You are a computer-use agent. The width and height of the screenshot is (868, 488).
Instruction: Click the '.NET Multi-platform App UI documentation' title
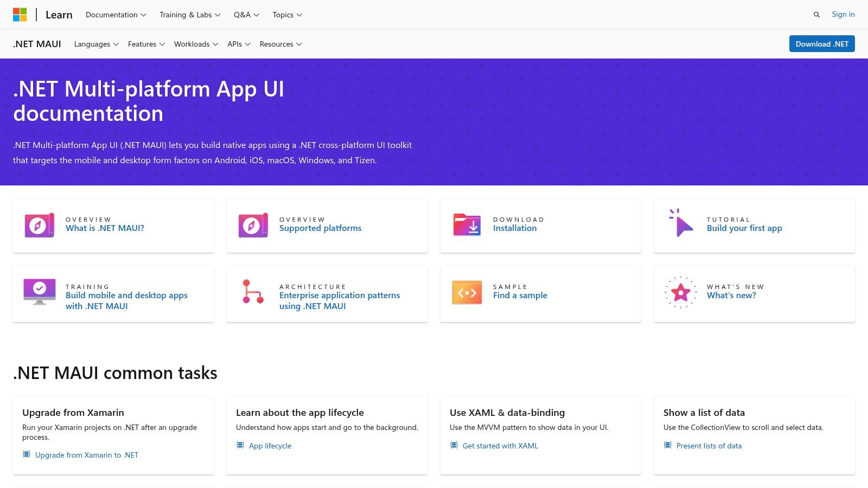pyautogui.click(x=149, y=101)
